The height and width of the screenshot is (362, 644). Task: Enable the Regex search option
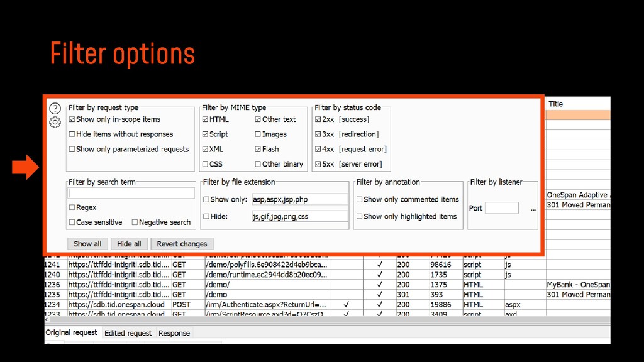[72, 207]
